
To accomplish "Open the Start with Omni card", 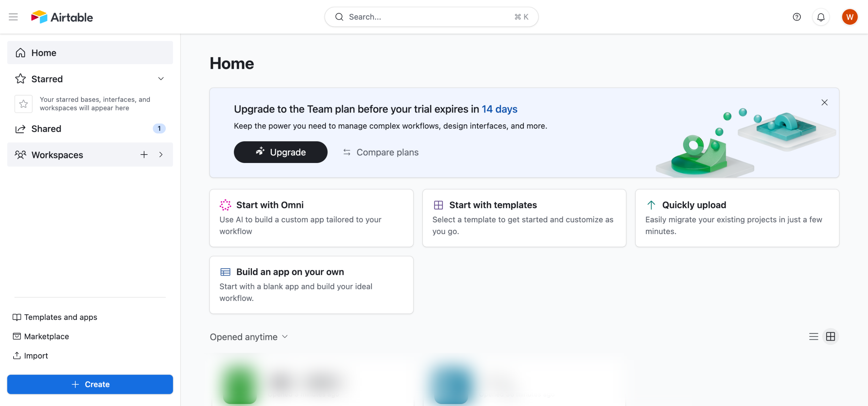I will pos(311,218).
